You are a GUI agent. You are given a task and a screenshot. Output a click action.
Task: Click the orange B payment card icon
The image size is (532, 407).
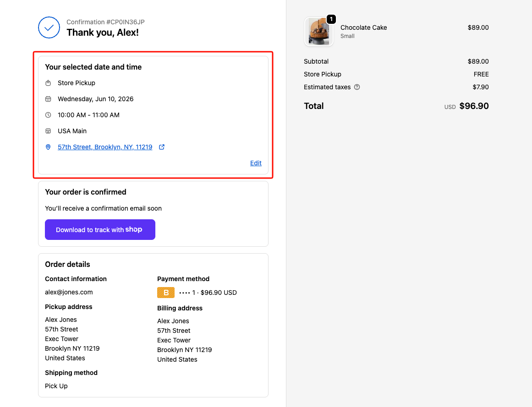(x=166, y=293)
